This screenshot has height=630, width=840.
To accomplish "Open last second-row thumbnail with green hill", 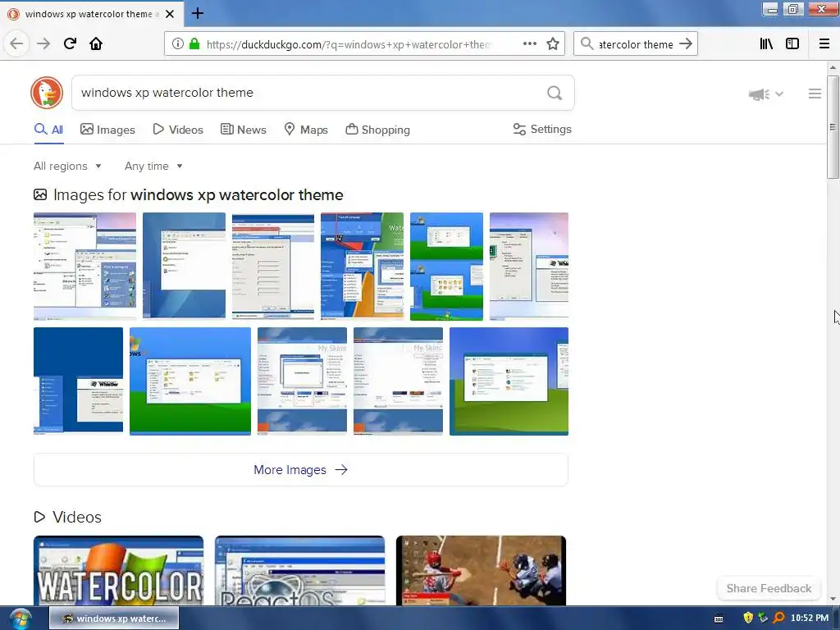I will tap(509, 381).
